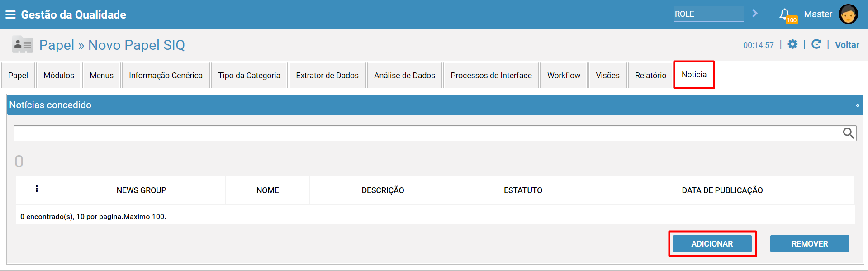
Task: Click the 100 maximum link
Action: pyautogui.click(x=158, y=217)
